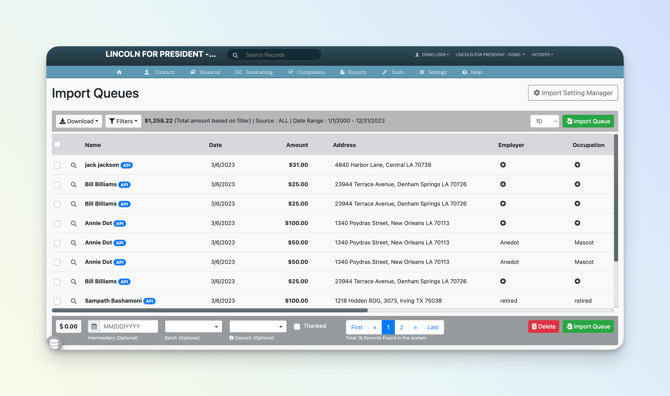Open the Batch (Optional) dropdown
670x396 pixels.
tap(193, 326)
